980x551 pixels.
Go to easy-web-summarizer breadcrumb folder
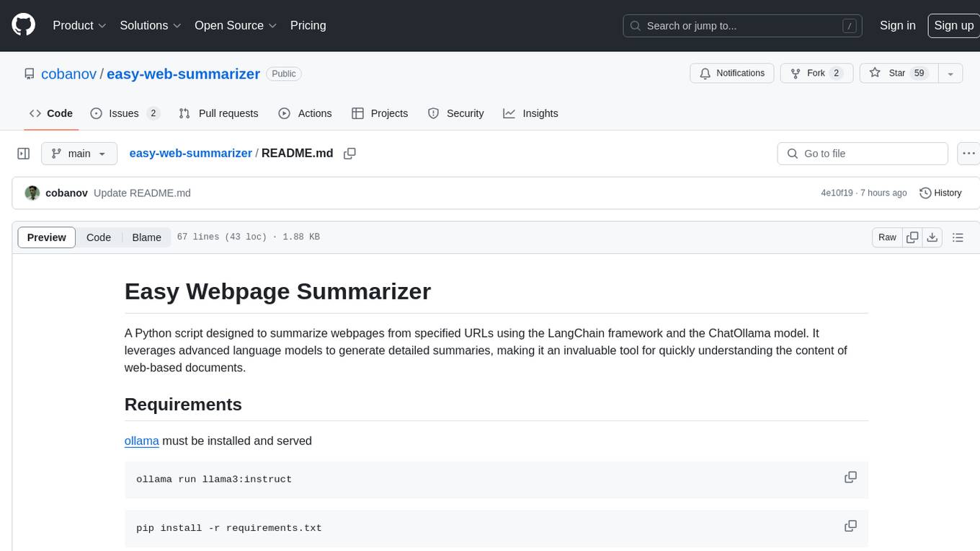coord(190,154)
